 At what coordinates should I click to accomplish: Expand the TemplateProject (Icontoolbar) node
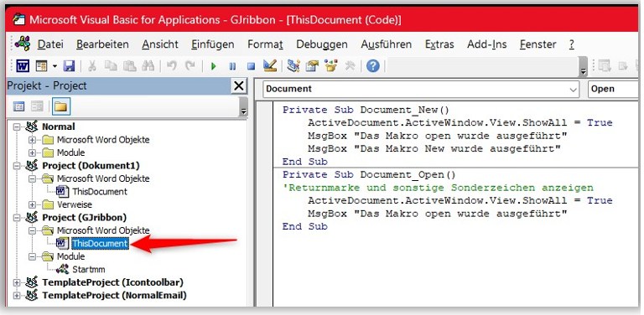click(x=17, y=282)
